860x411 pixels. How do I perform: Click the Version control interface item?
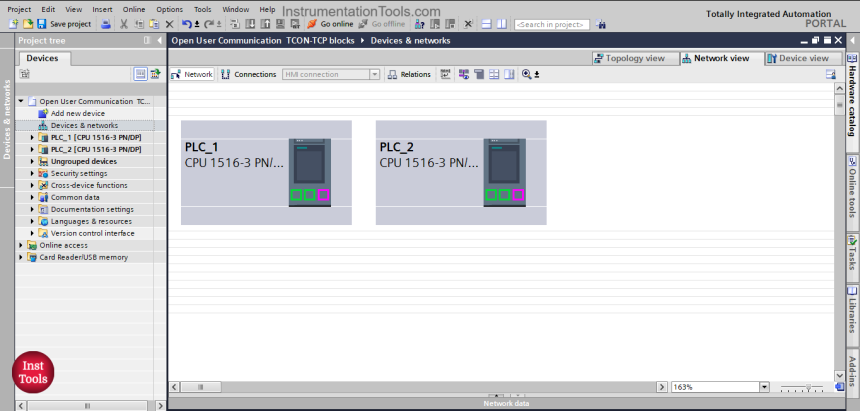tap(92, 233)
